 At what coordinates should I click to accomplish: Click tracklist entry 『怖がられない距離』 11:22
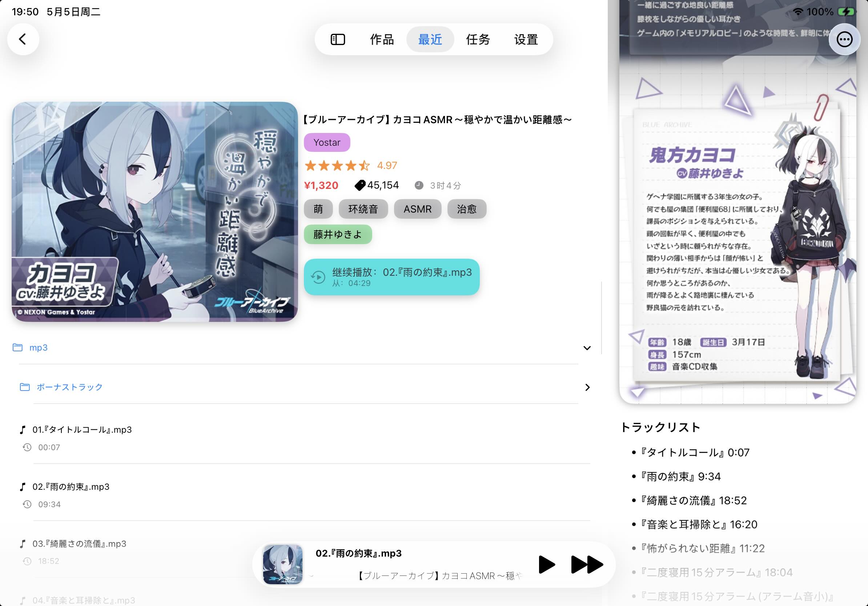(702, 549)
